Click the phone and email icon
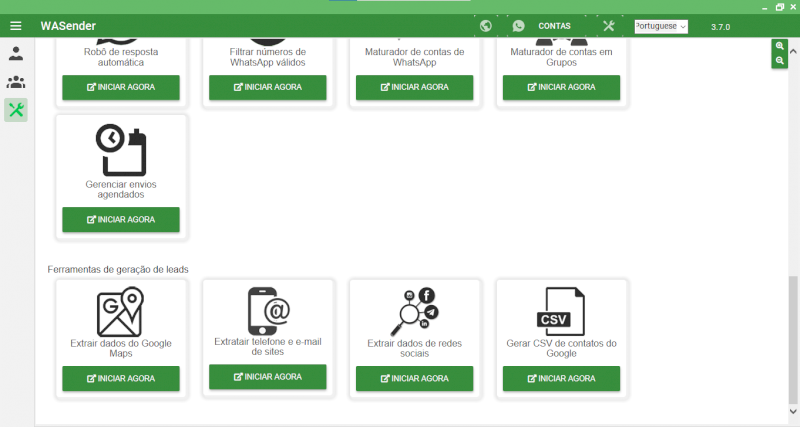The image size is (800, 427). tap(268, 311)
